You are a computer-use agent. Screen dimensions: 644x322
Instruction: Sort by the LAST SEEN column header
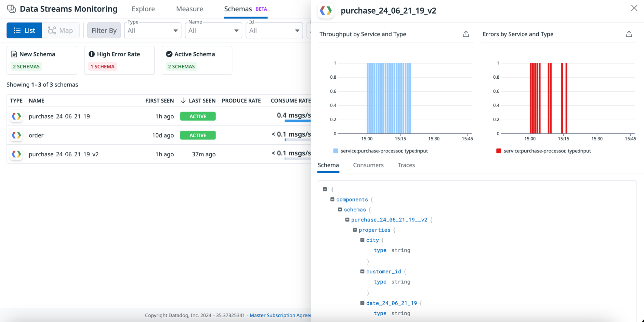coord(202,101)
